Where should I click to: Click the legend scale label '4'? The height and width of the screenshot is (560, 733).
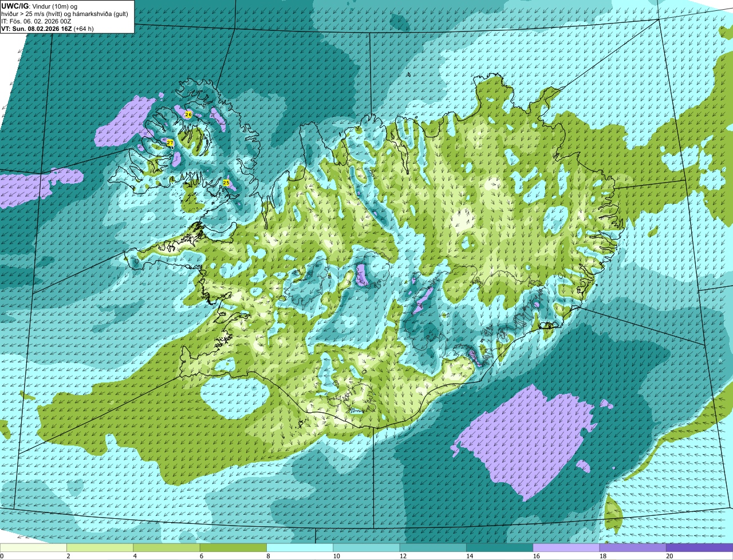[x=135, y=556]
